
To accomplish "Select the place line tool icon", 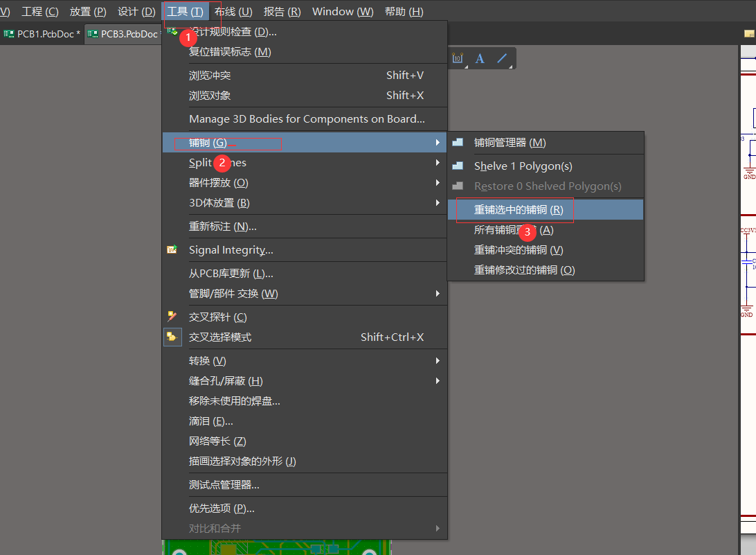I will [503, 58].
